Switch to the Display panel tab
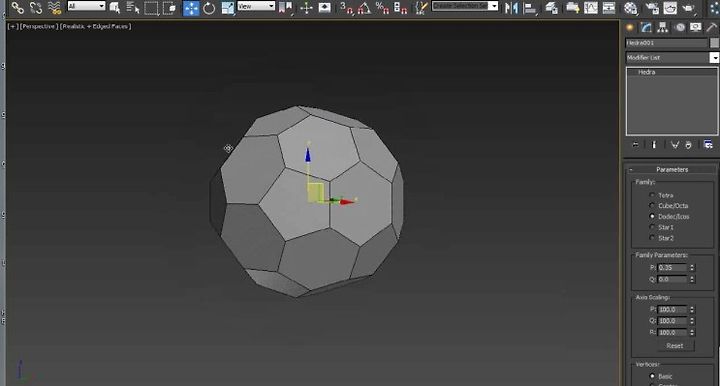This screenshot has width=720, height=386. 696,28
